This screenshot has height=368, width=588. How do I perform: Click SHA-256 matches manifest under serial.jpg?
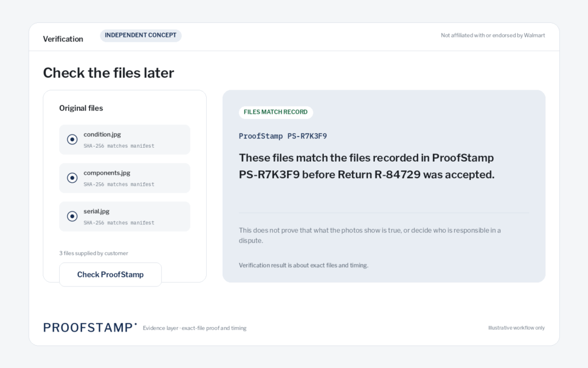tap(119, 223)
